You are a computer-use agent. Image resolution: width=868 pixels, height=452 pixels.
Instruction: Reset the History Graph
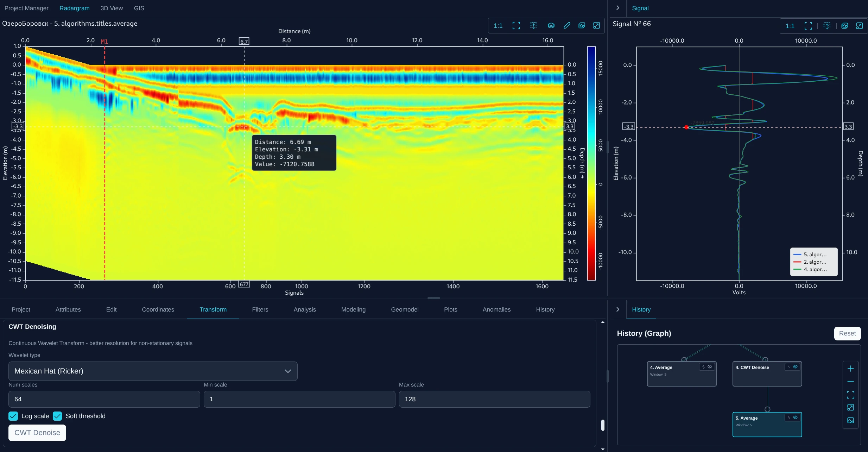coord(847,333)
